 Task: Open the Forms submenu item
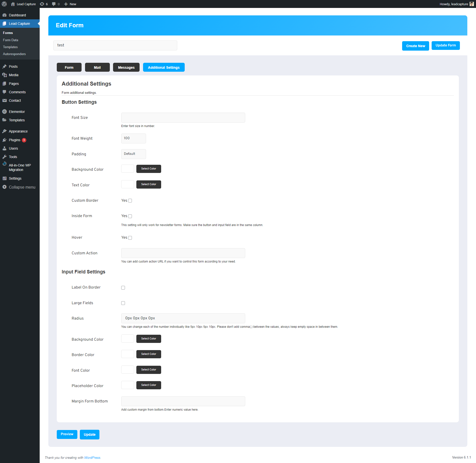[x=8, y=33]
